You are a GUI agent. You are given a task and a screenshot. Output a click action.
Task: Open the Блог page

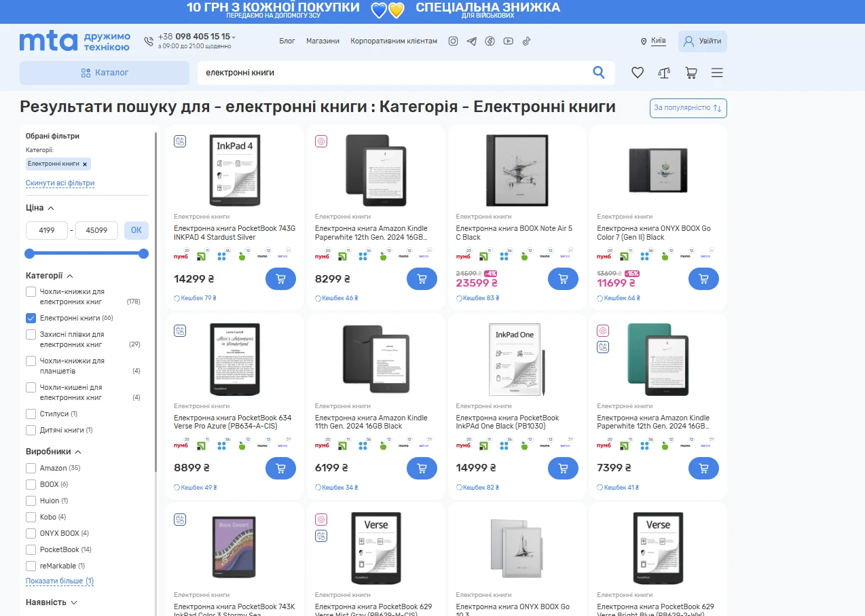[287, 41]
